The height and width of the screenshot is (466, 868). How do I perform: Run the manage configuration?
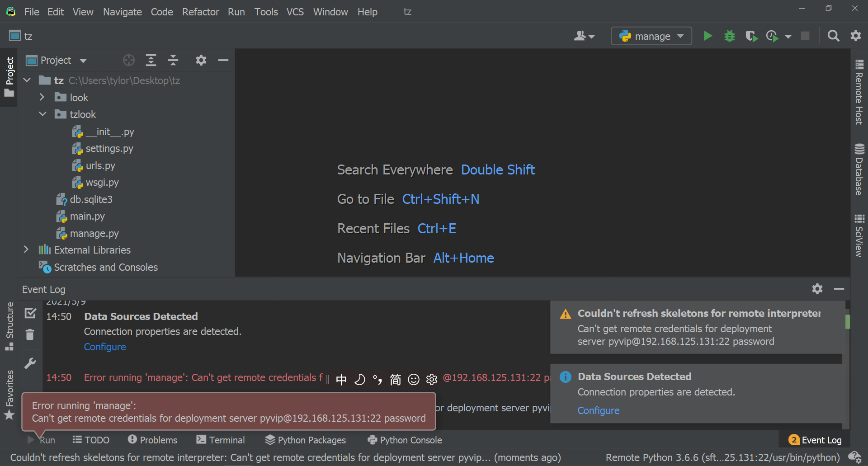click(708, 36)
